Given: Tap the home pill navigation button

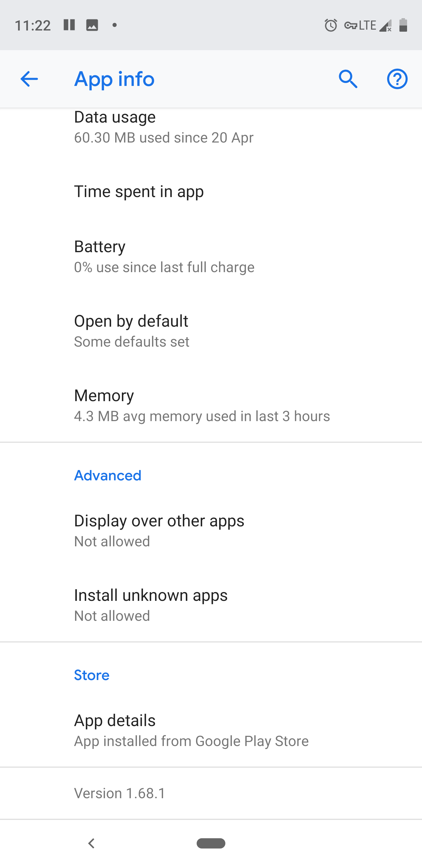Looking at the screenshot, I should tap(211, 843).
